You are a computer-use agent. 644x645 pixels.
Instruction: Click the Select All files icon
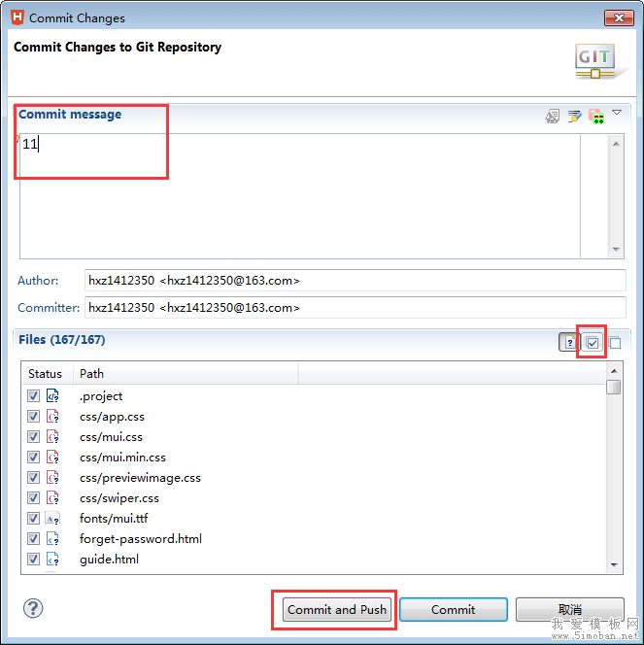tap(593, 342)
